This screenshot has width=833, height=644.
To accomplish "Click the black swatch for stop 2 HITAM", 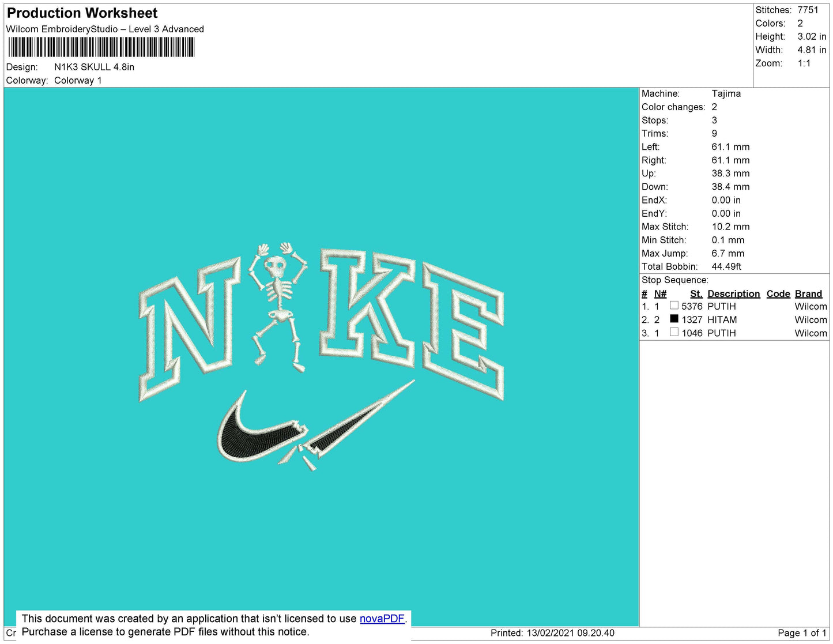I will 674,318.
